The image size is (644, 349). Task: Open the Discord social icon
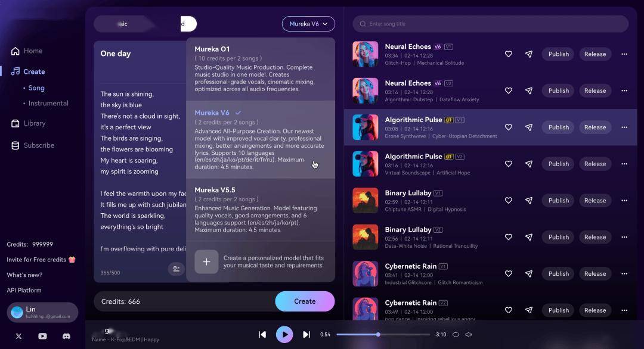tap(66, 336)
